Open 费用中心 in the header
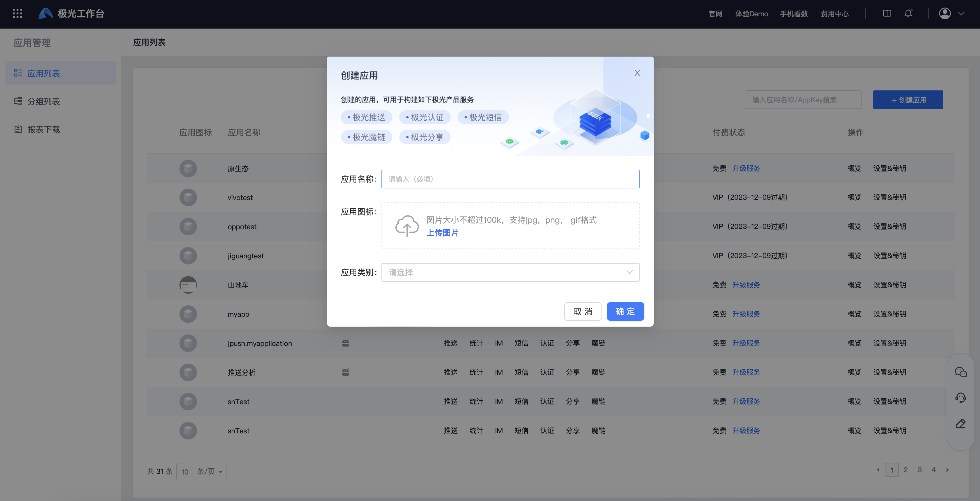The image size is (980, 501). (x=835, y=14)
